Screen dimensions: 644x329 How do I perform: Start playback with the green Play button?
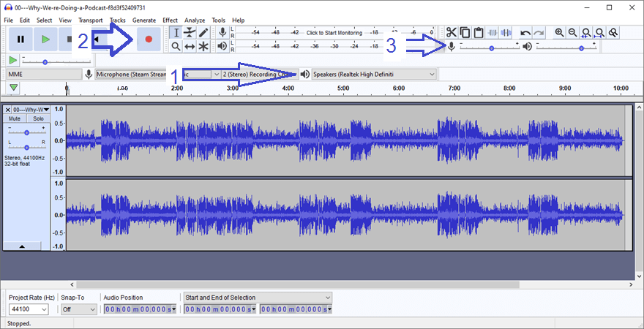coord(45,39)
